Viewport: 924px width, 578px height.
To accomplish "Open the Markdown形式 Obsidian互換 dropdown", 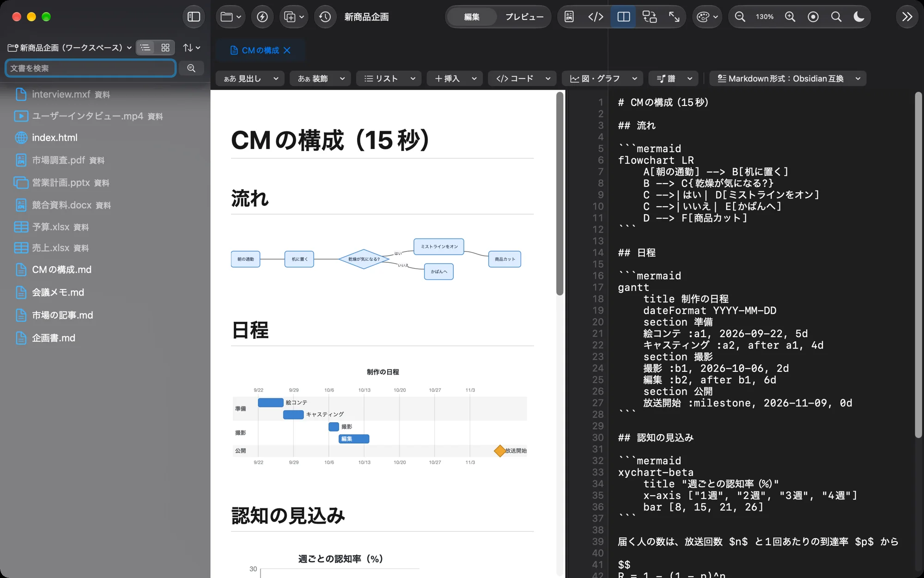I will coord(788,79).
